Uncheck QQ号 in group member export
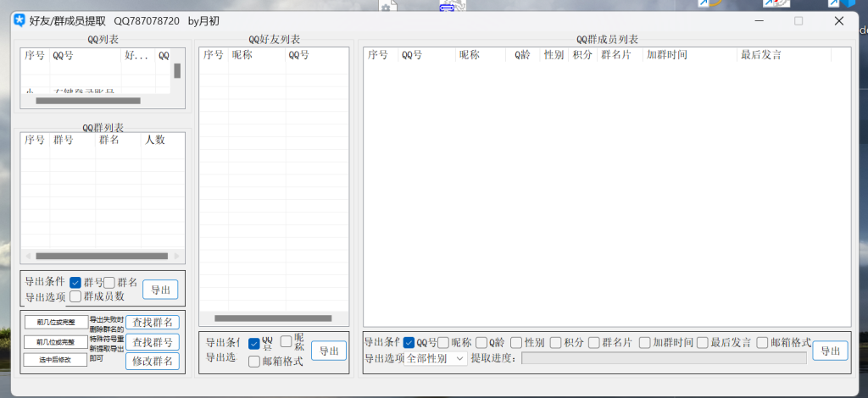The height and width of the screenshot is (398, 868). (x=409, y=343)
